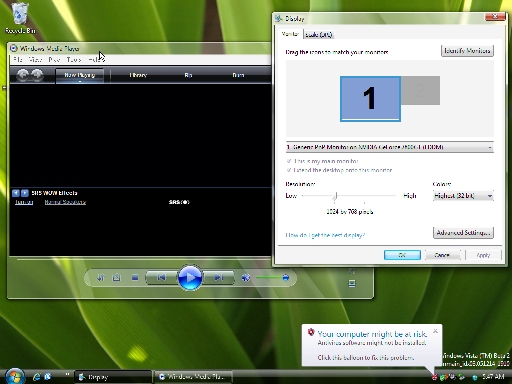Image resolution: width=512 pixels, height=384 pixels.
Task: Click 'Click this balloon to fix this problem' text
Action: coord(366,358)
